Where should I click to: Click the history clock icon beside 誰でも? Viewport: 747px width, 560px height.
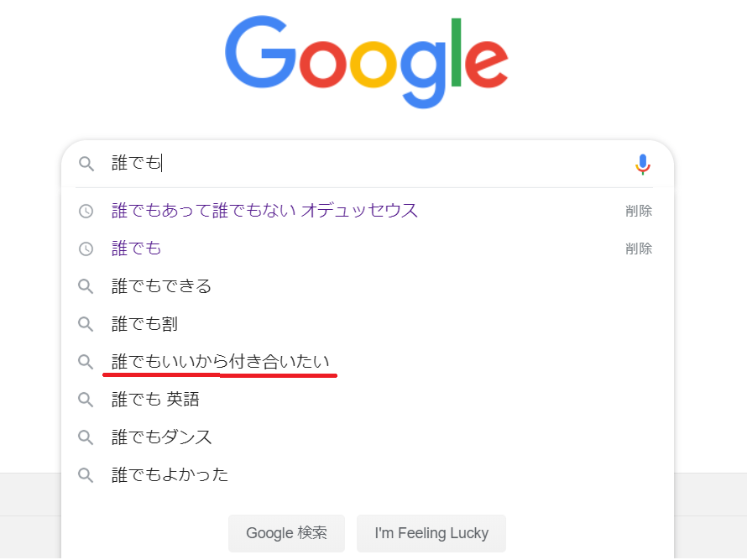coord(86,249)
